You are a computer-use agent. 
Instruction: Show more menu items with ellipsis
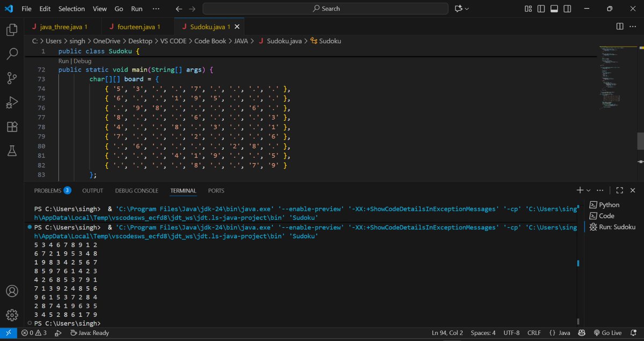(x=156, y=9)
